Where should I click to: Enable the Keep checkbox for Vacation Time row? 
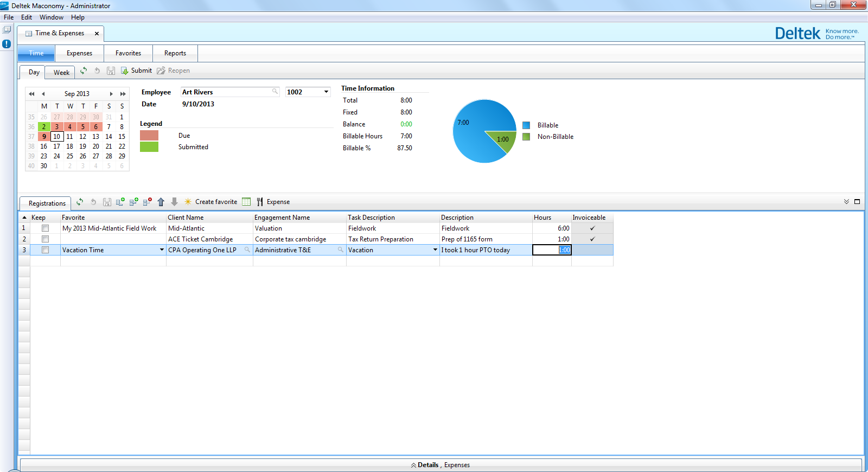[45, 250]
